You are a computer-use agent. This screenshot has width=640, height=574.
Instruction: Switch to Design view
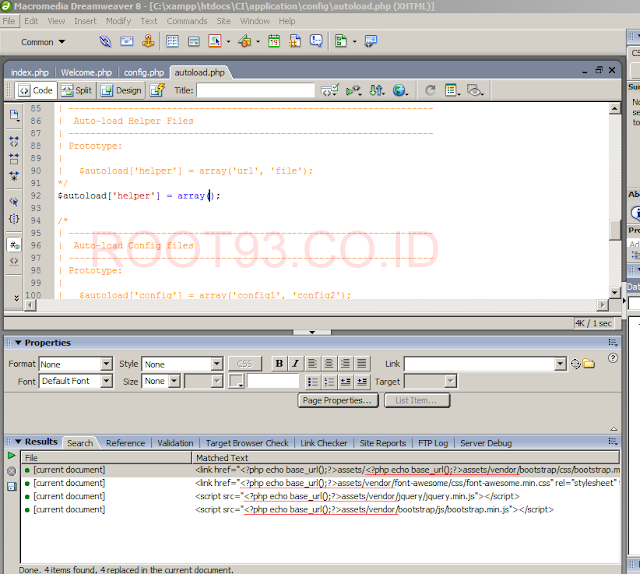(x=121, y=91)
